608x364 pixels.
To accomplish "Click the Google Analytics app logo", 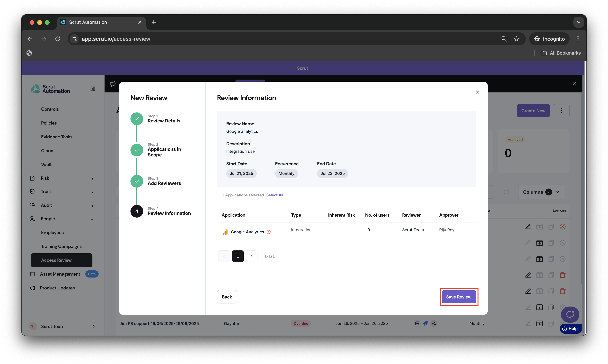I will click(225, 232).
